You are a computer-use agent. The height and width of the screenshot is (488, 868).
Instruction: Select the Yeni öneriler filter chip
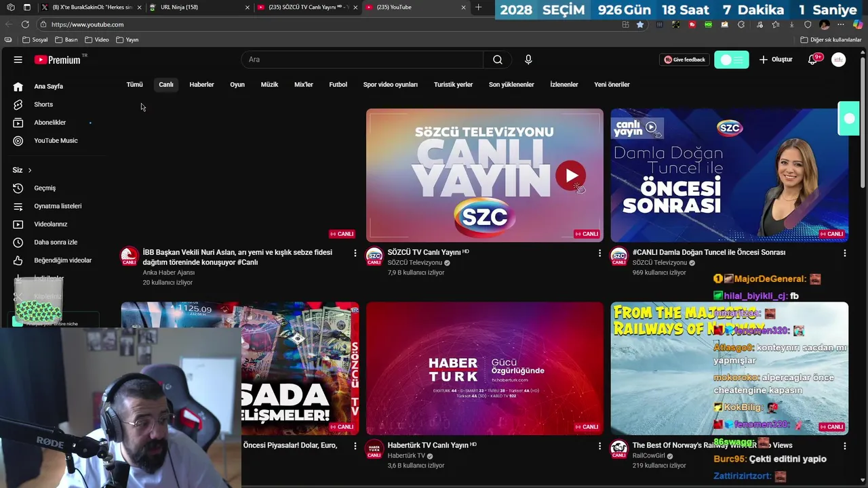[612, 85]
